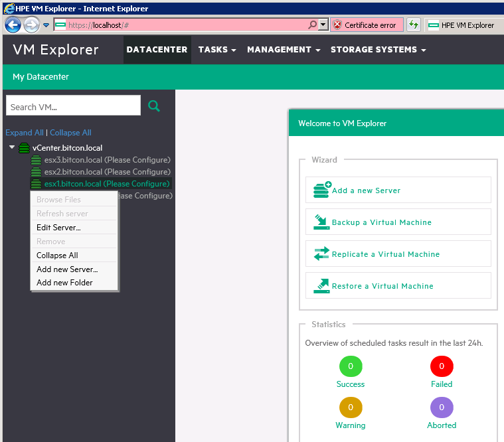Click the browser Back arrow button
Screen dimensions: 504x442
13,25
